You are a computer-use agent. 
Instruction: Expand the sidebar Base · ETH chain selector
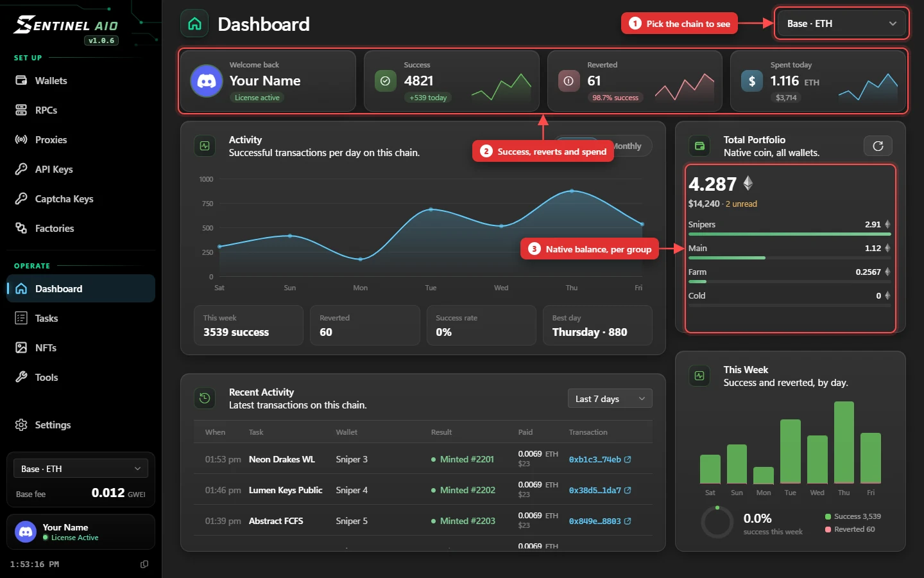[81, 468]
